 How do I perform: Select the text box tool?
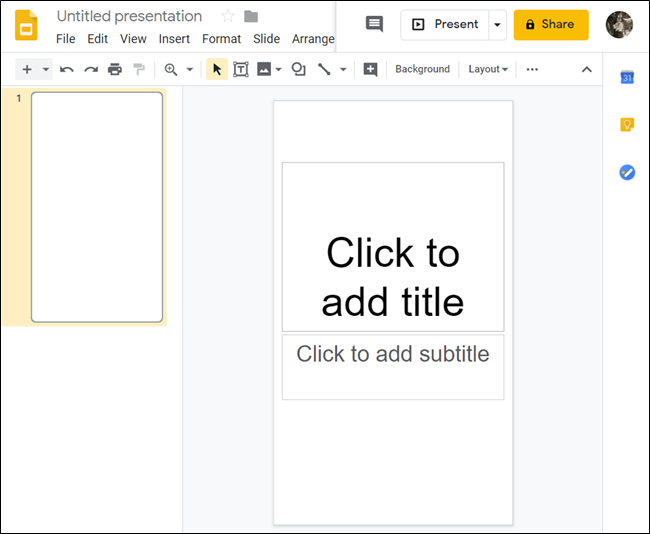(x=241, y=69)
